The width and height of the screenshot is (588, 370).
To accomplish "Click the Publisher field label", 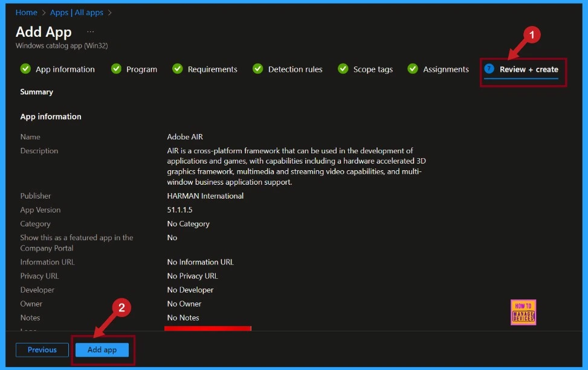I will (x=36, y=196).
